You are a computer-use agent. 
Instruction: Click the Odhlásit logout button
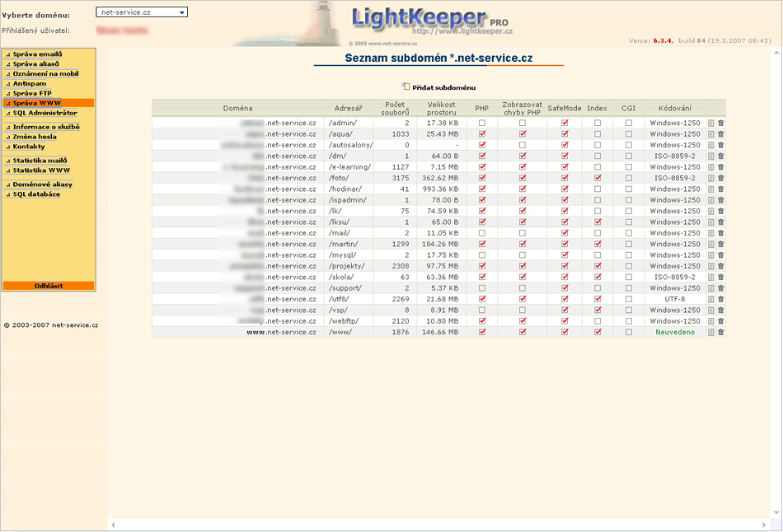[49, 286]
